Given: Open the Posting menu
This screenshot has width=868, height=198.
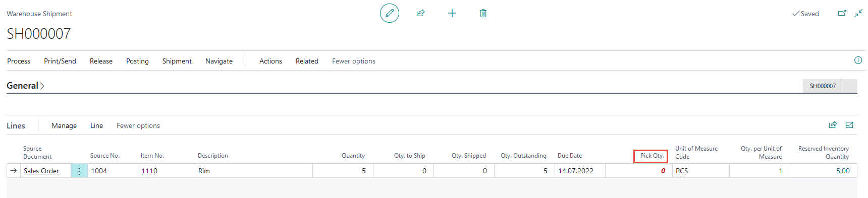Looking at the screenshot, I should click(x=137, y=61).
